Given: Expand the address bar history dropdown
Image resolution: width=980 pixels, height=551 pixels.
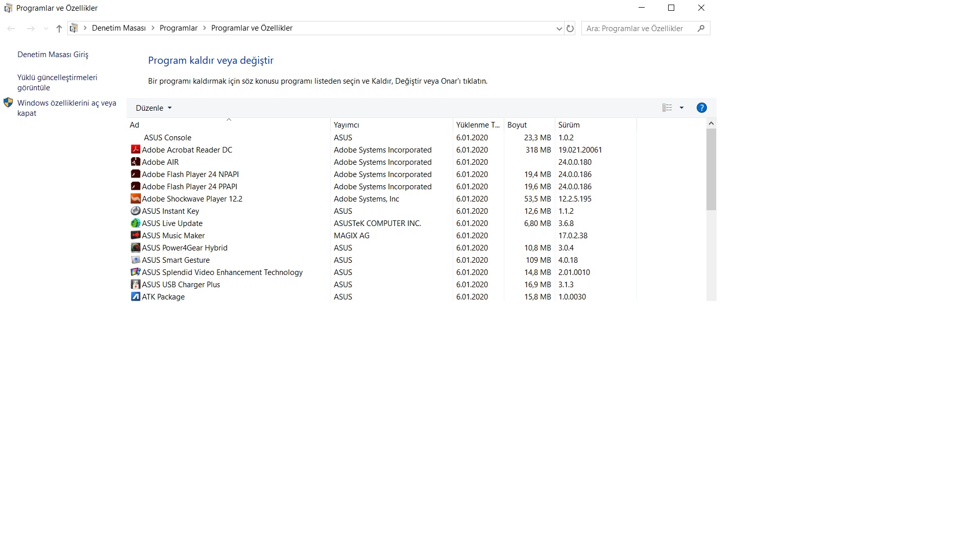Looking at the screenshot, I should click(559, 29).
